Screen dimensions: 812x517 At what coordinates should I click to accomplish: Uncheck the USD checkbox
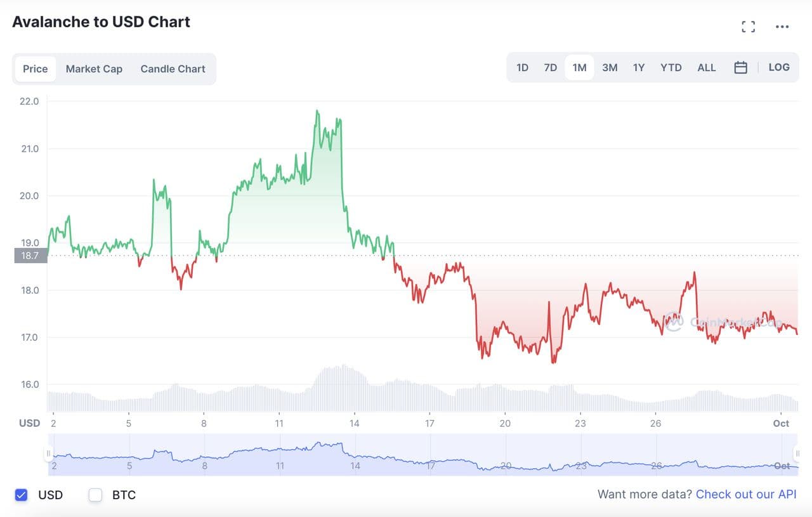tap(22, 495)
